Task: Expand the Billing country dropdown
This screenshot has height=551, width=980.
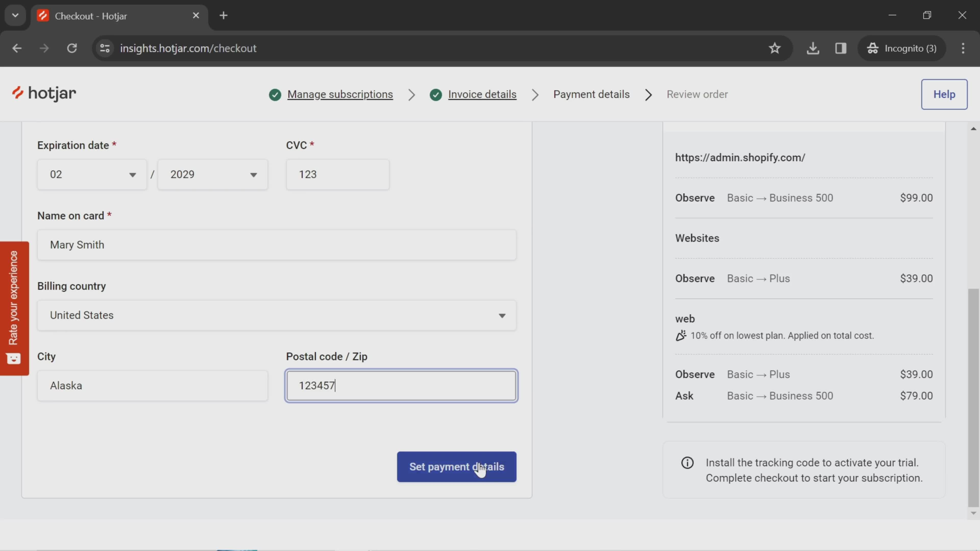Action: 277,315
